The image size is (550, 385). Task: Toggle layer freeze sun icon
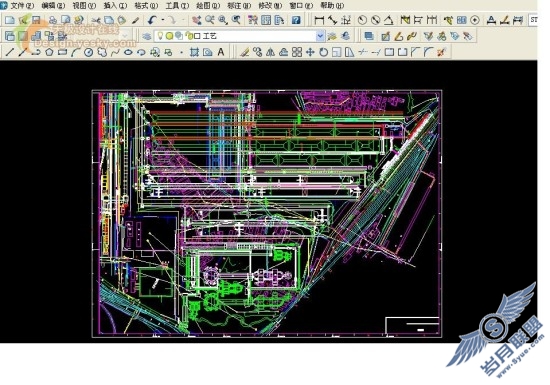pyautogui.click(x=169, y=36)
